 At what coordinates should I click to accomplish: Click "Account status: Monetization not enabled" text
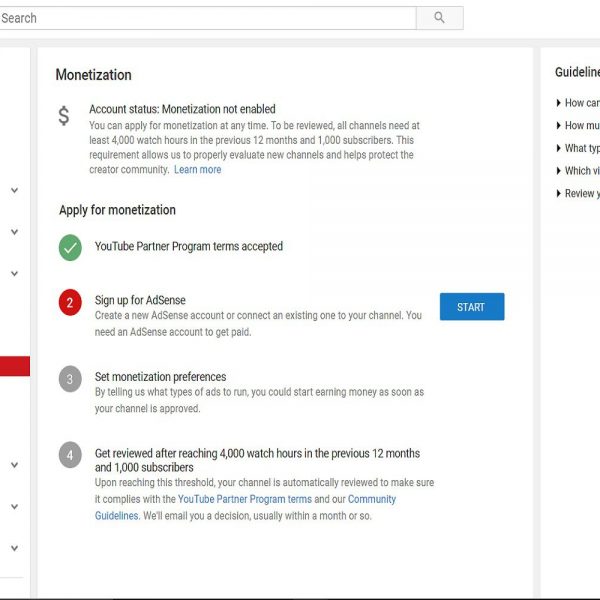182,109
